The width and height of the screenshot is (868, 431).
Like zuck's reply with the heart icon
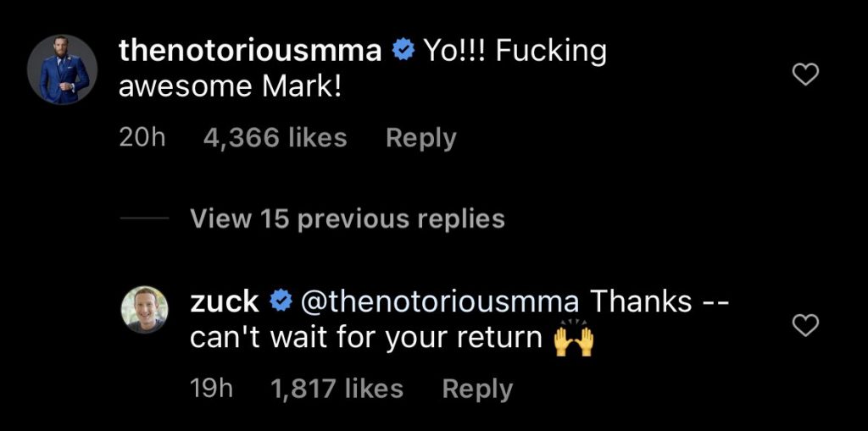pyautogui.click(x=804, y=325)
